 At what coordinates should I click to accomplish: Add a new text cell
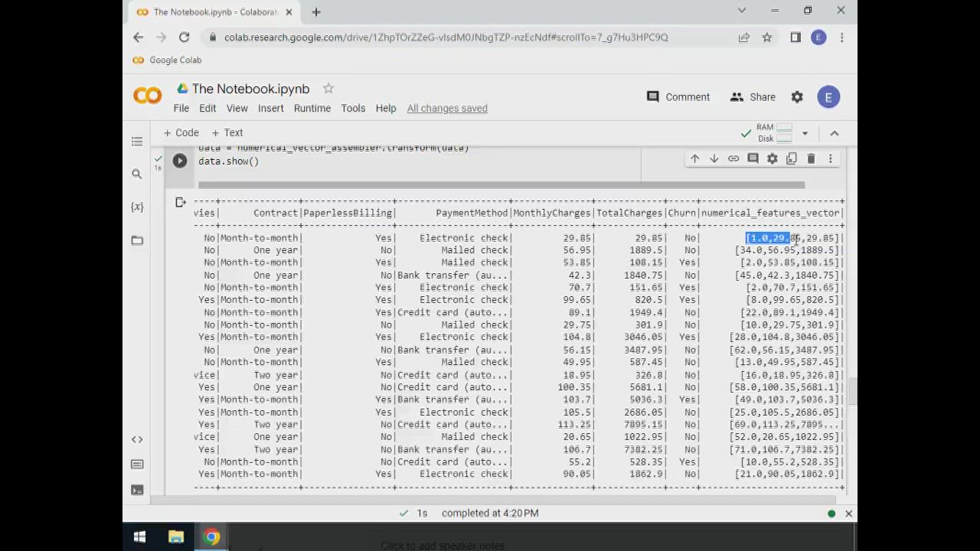227,133
